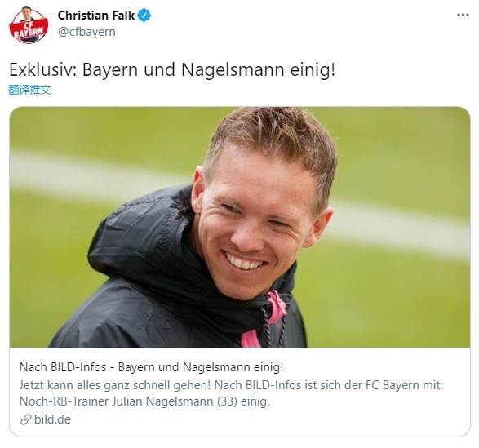Open Christian Falk's profile via display name
The image size is (479, 448).
[96, 16]
